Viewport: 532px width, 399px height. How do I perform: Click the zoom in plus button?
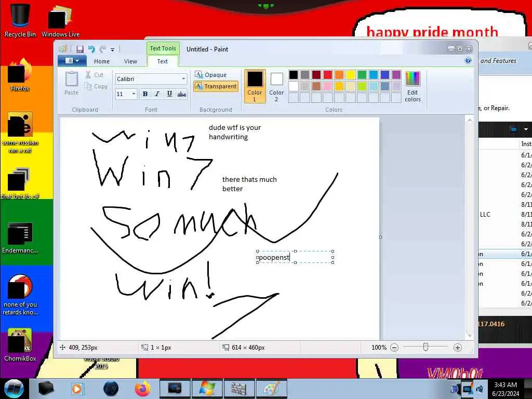tap(457, 348)
